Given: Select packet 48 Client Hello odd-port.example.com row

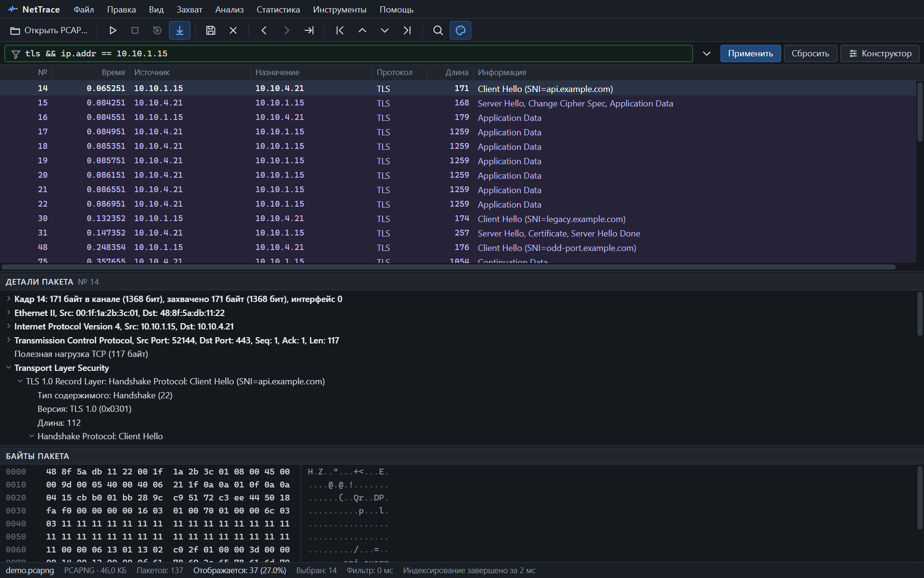Looking at the screenshot, I should pyautogui.click(x=458, y=247).
